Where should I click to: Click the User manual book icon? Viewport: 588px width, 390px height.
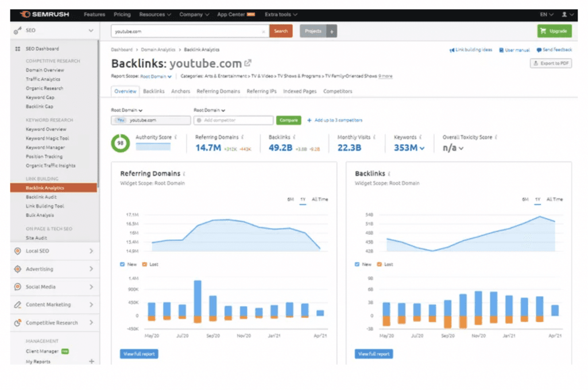point(501,50)
